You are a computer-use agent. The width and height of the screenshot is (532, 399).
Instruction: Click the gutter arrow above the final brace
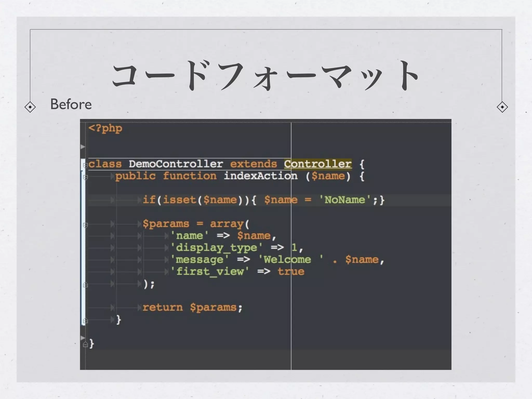point(83,338)
